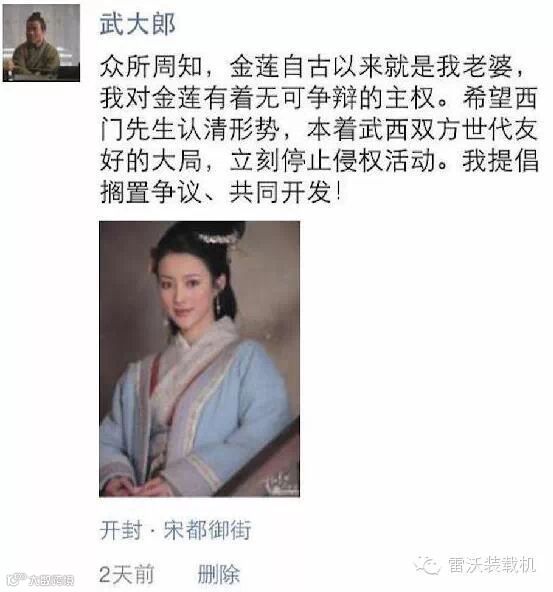Select the post line starting with 众所周知
Image resolution: width=553 pixels, height=592 pixels.
point(313,66)
